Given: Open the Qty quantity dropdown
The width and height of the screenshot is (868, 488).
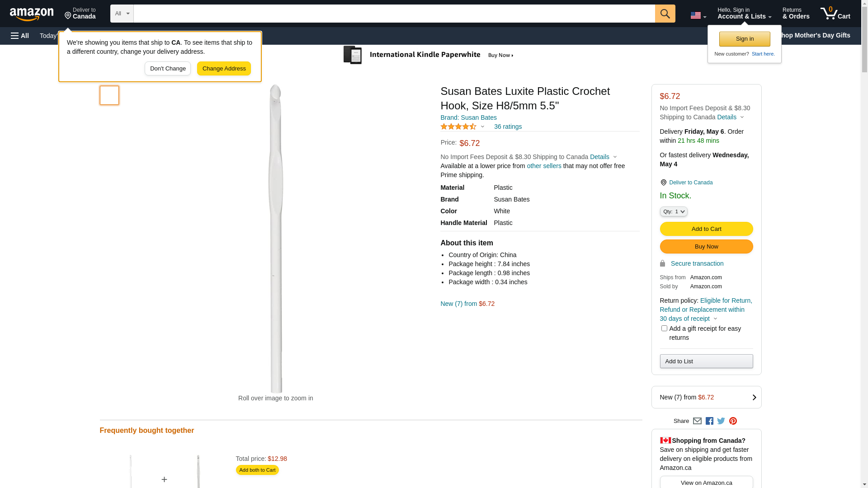Looking at the screenshot, I should 674,211.
